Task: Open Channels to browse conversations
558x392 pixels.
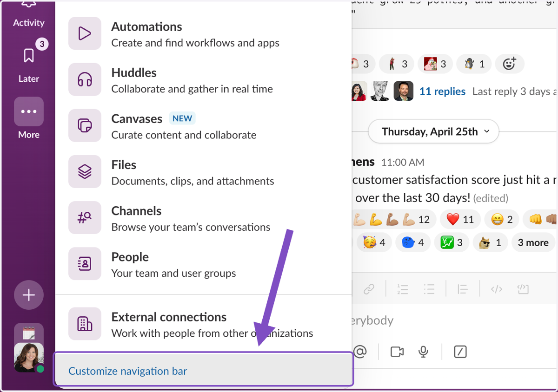Action: pyautogui.click(x=203, y=218)
